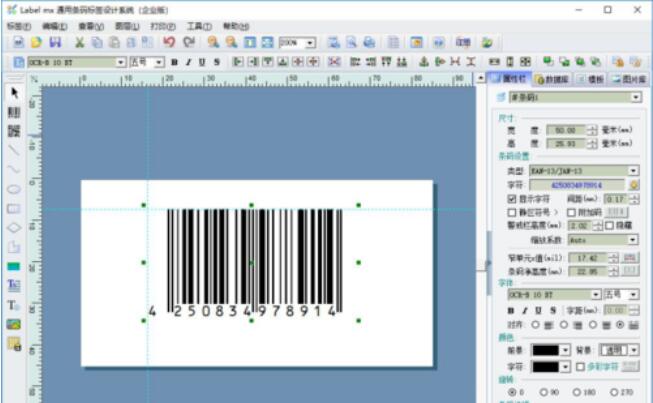Click the Italic button in format toolbar
The width and height of the screenshot is (653, 403).
pyautogui.click(x=188, y=62)
